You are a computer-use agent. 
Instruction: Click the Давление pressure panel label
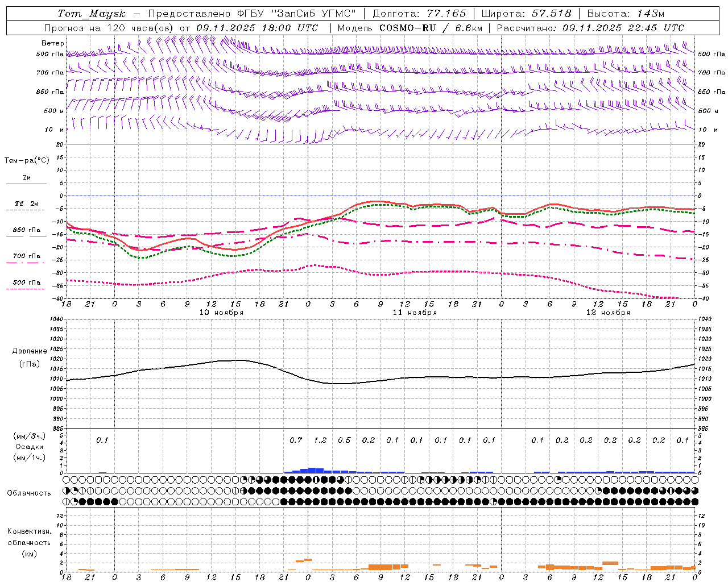pyautogui.click(x=29, y=351)
